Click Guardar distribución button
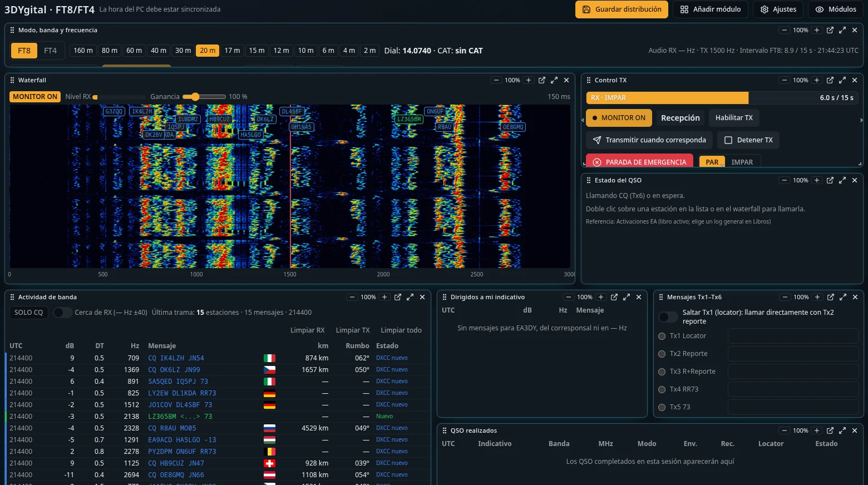 [622, 9]
